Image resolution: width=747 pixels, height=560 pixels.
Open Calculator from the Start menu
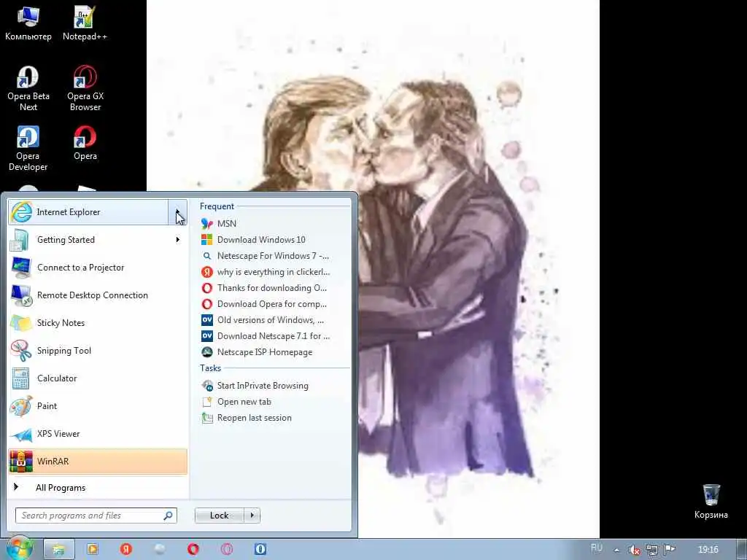click(98, 378)
